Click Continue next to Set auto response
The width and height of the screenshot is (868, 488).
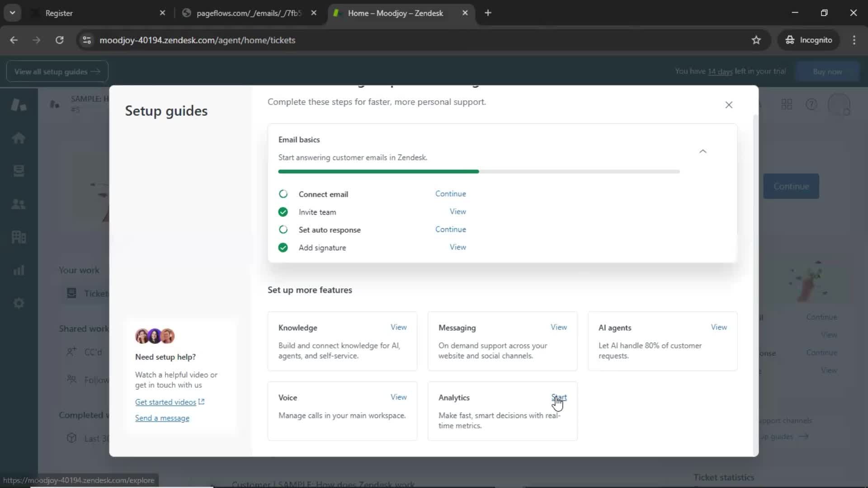coord(450,230)
